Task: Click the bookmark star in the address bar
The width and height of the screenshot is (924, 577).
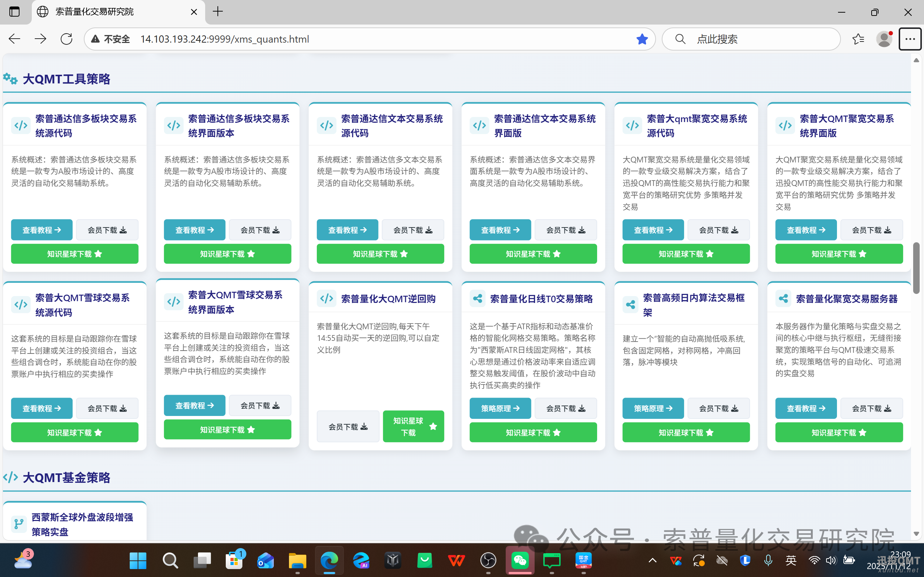Action: tap(642, 39)
